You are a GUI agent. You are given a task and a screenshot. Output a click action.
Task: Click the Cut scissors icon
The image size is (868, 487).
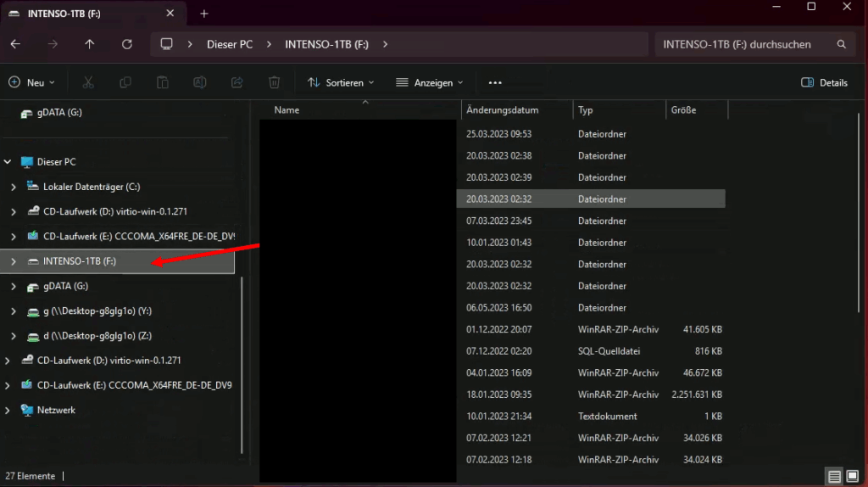tap(88, 82)
